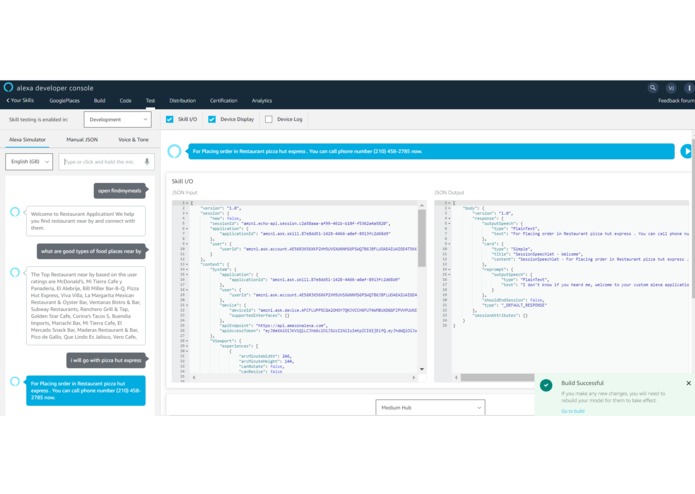Click Alexa ring icon beside Welcome message
This screenshot has height=494, width=695.
(x=15, y=212)
